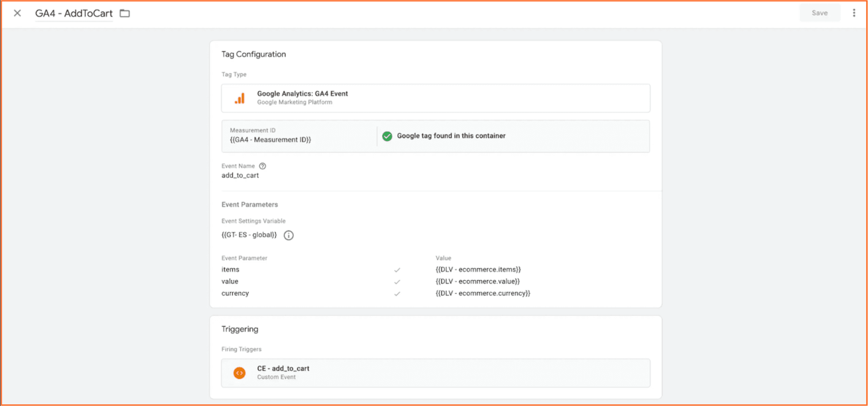
Task: Click the {{GT- ES - global}} settings variable
Action: point(249,235)
